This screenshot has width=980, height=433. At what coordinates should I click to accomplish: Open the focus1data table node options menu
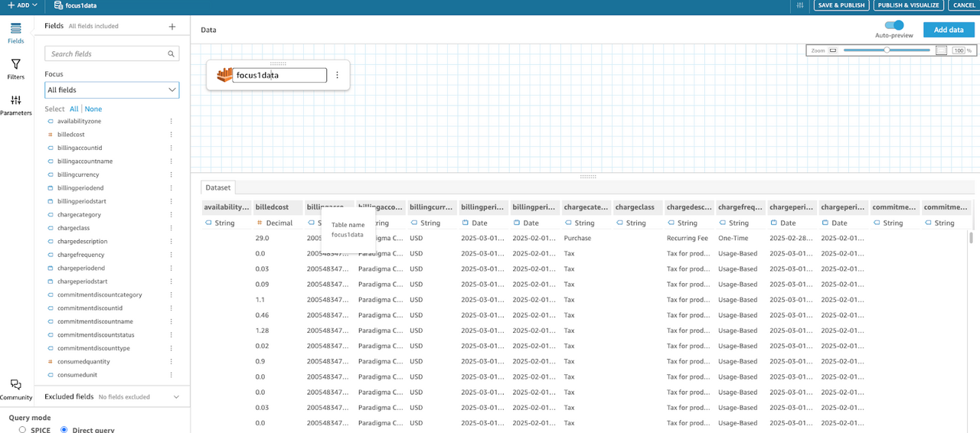click(x=337, y=75)
